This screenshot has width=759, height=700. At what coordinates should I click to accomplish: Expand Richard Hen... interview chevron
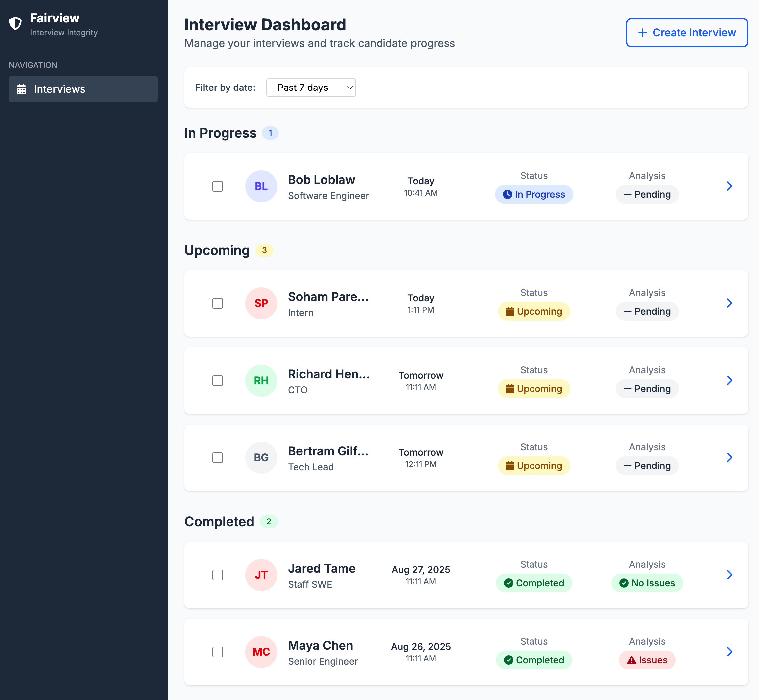click(x=729, y=380)
